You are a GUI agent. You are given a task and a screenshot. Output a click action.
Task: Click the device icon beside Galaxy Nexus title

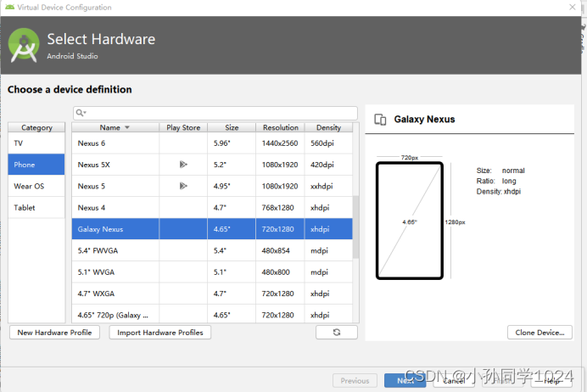coord(380,120)
